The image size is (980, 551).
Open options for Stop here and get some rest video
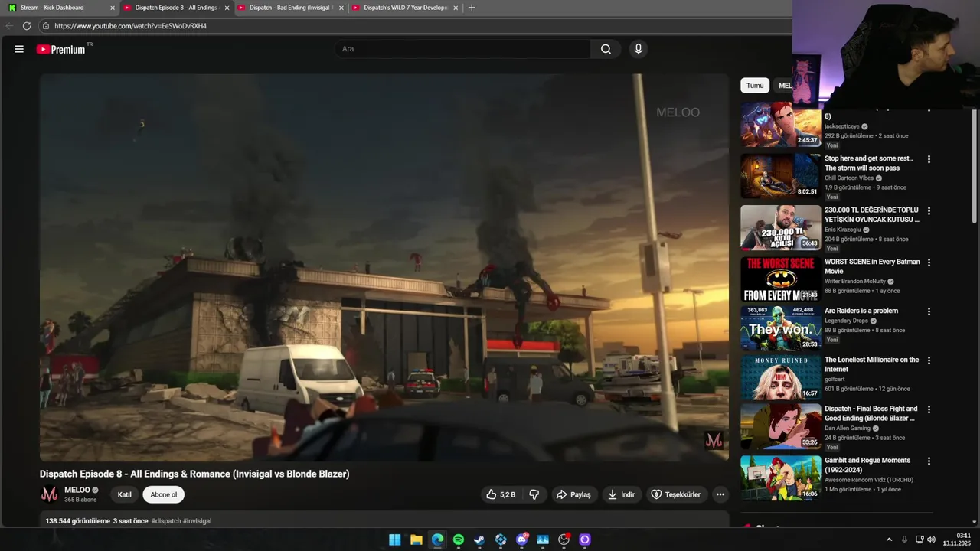pos(929,159)
